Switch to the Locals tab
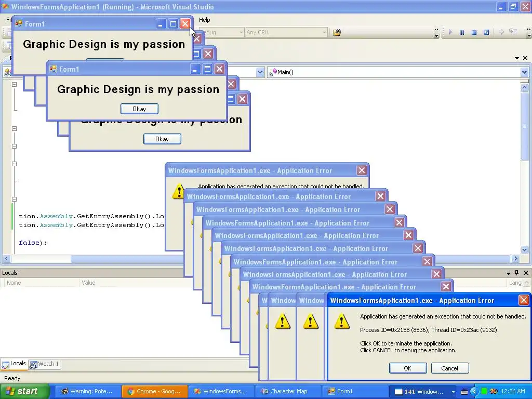Viewport: 532px width, 399px height. click(x=14, y=364)
